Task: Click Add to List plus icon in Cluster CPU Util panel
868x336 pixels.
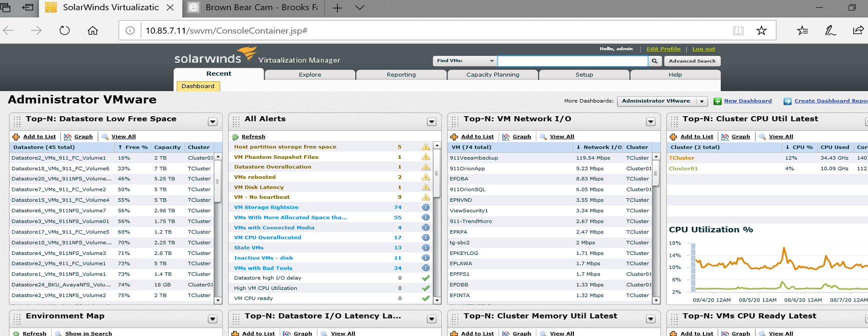Action: tap(673, 137)
